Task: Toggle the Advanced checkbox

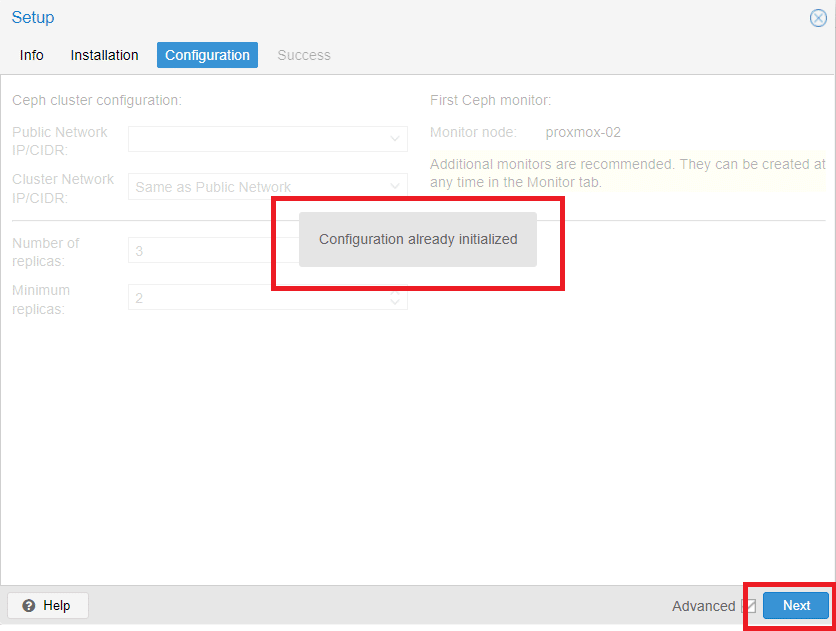Action: point(749,606)
